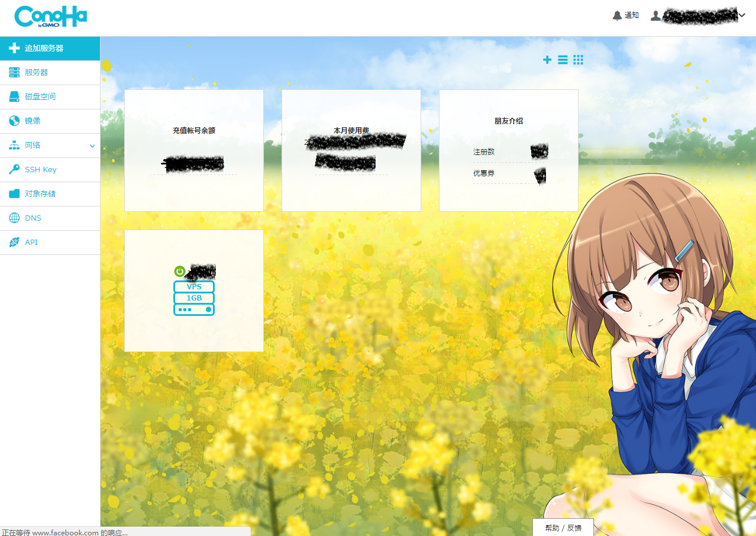The width and height of the screenshot is (756, 536).
Task: Click the ConoHa logo
Action: (x=50, y=17)
